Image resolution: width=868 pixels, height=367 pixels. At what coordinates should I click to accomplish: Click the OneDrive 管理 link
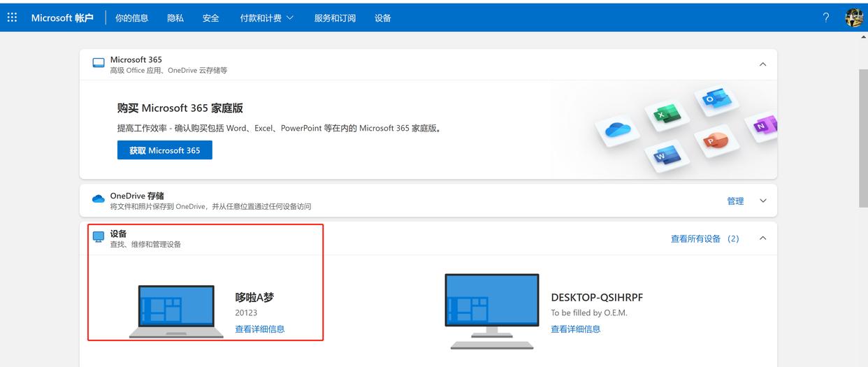click(x=735, y=201)
